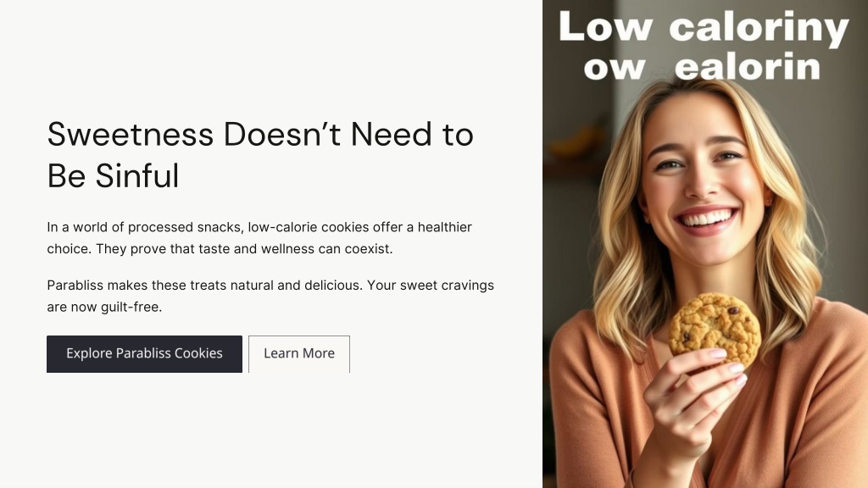The width and height of the screenshot is (868, 488).
Task: Select the paragraph starting "Parabliss makes these treats"
Action: click(x=270, y=296)
